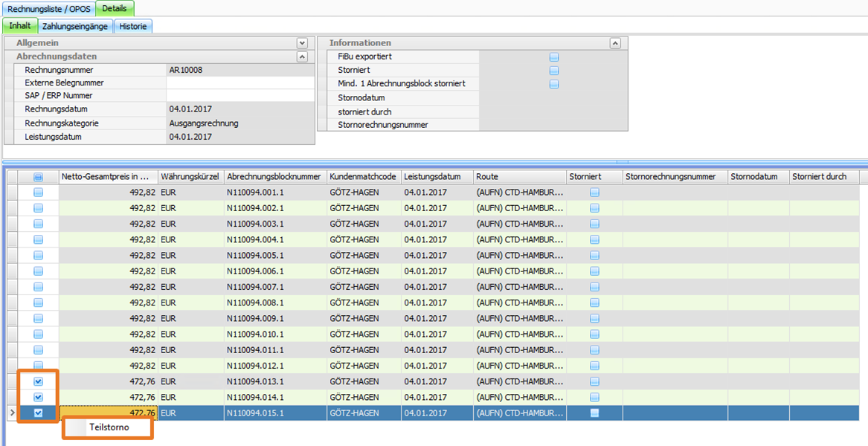The width and height of the screenshot is (868, 446).
Task: Collapse the Informationen panel
Action: 614,44
